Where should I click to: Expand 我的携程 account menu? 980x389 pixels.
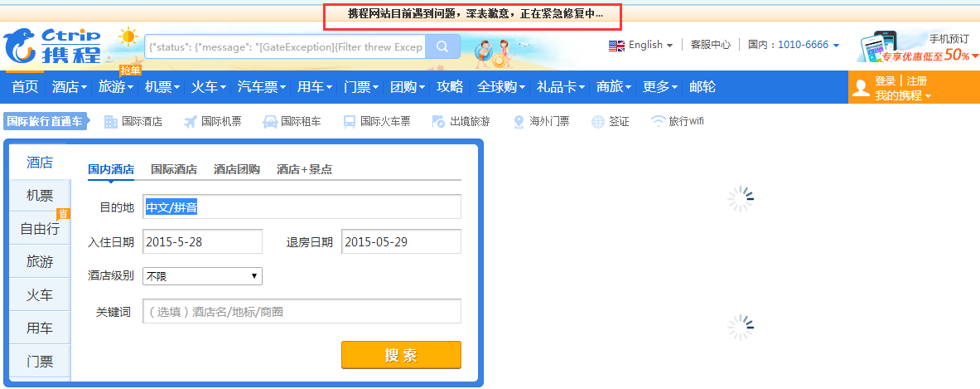coord(902,95)
